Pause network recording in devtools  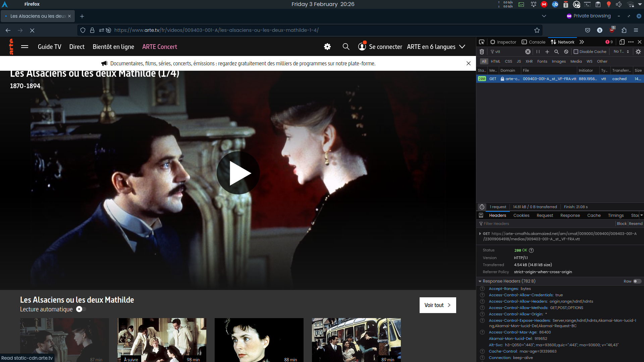pos(538,52)
